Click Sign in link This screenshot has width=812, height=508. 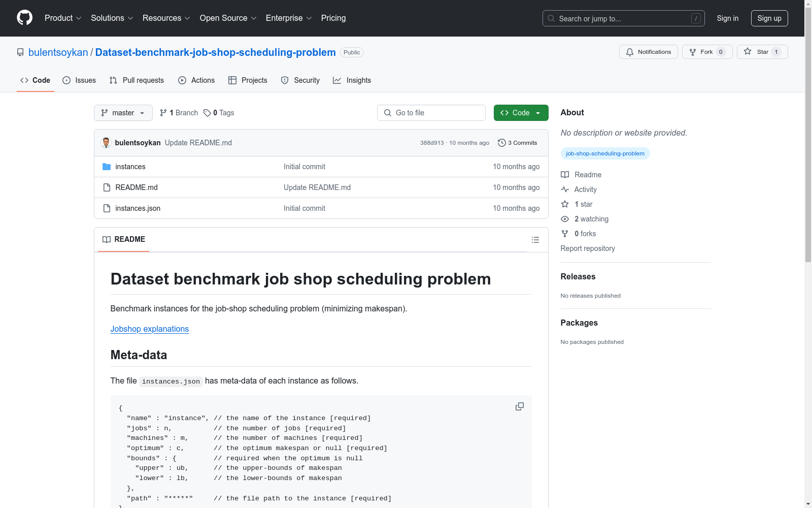728,18
